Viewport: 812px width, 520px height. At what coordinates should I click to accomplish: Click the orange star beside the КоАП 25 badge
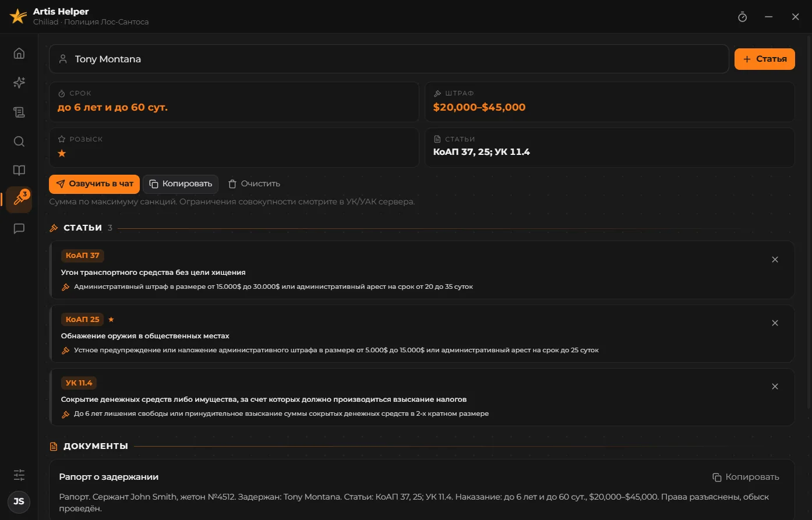point(111,320)
